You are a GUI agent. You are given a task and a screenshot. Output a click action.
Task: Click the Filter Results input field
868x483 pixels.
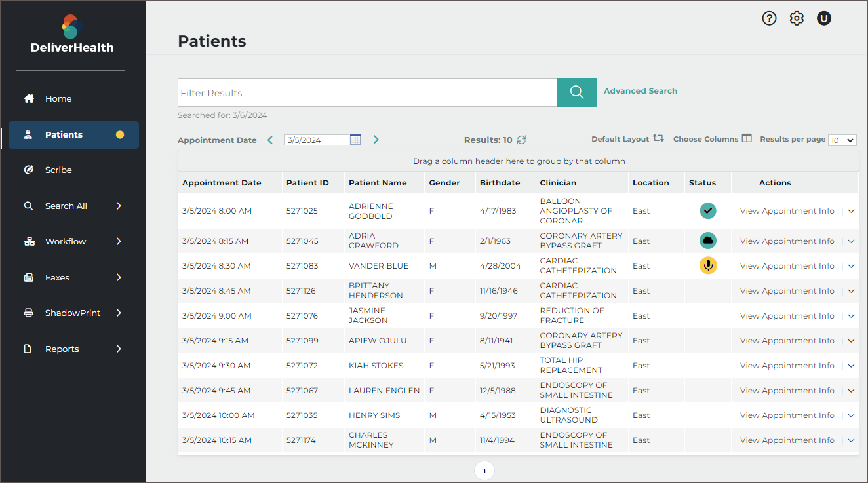coord(367,93)
